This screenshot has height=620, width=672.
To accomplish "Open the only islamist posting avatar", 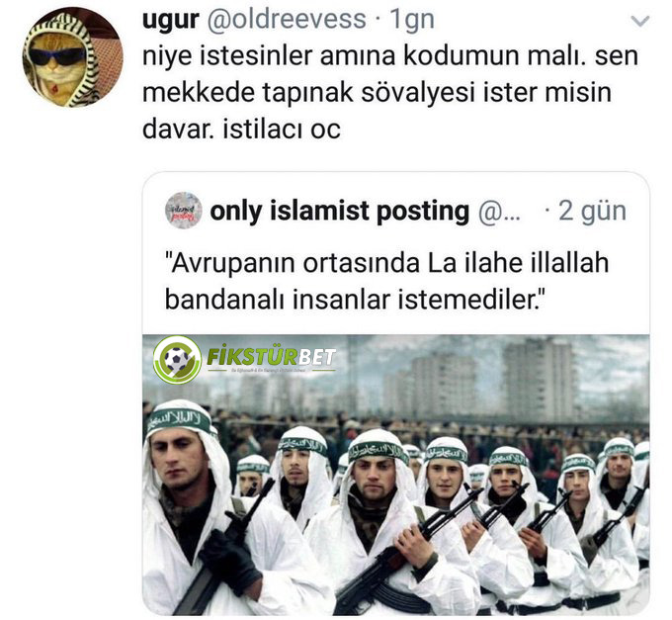I will [184, 211].
